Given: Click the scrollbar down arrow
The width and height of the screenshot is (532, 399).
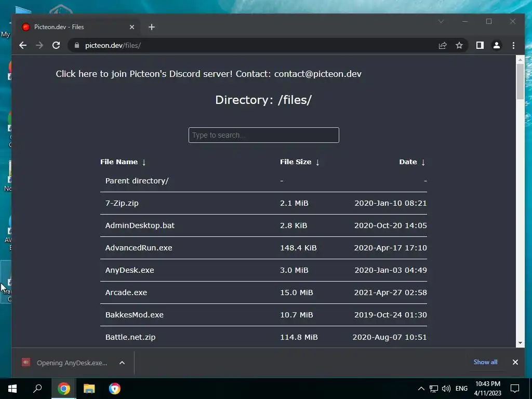Looking at the screenshot, I should tap(520, 343).
